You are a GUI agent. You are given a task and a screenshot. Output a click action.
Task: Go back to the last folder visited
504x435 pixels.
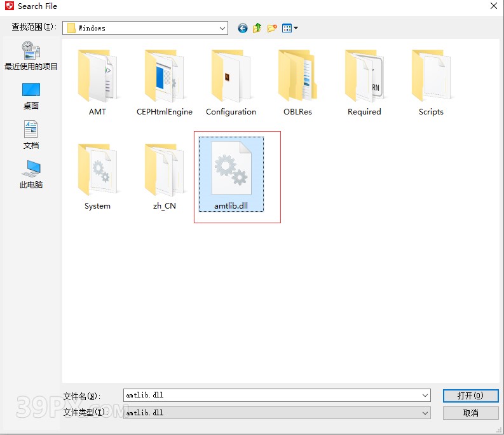243,29
